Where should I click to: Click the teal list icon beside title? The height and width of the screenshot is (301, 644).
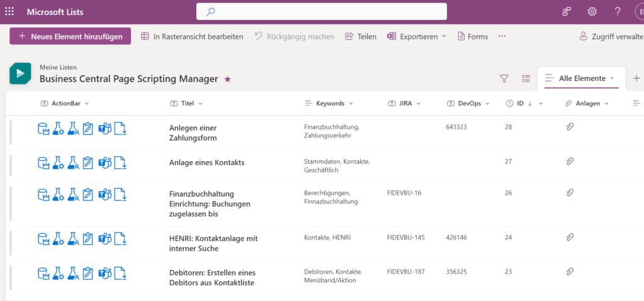(x=21, y=74)
